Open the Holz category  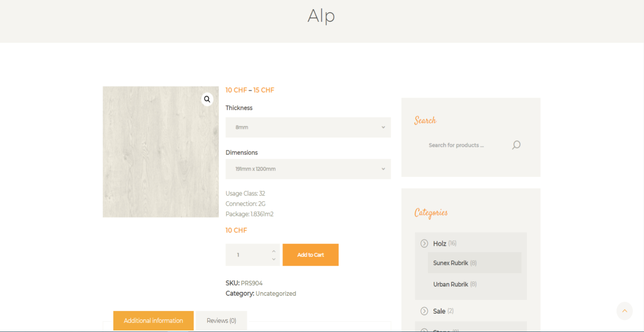pos(439,243)
